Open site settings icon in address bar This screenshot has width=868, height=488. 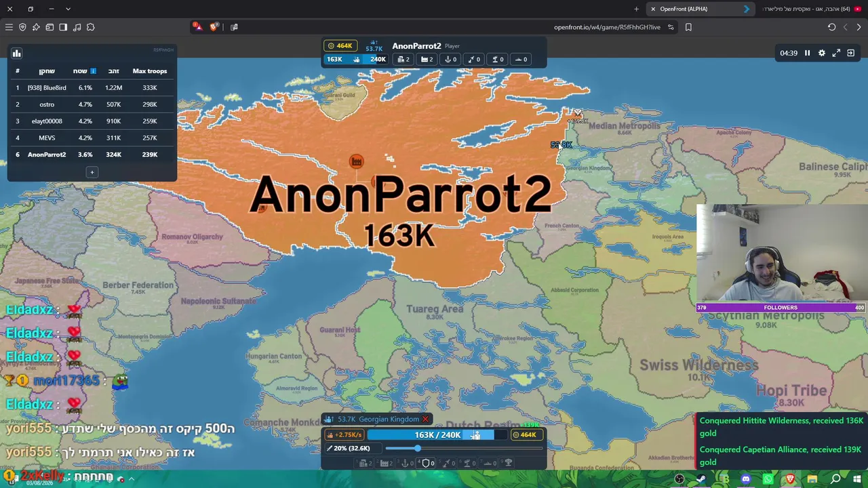[x=671, y=27]
